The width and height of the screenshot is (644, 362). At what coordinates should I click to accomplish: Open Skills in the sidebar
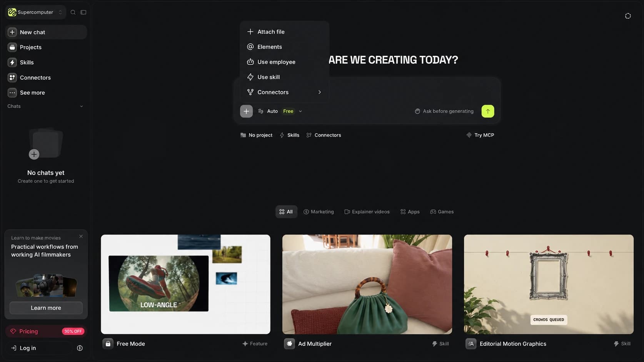(46, 62)
